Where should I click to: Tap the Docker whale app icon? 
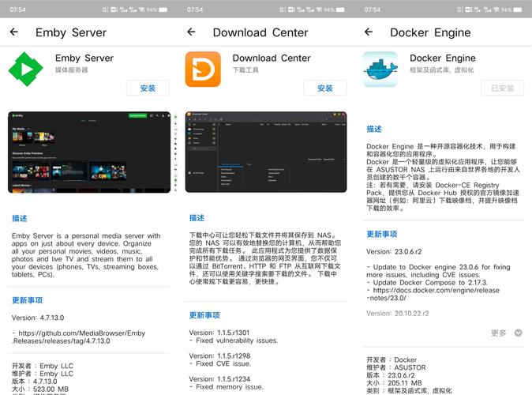coord(380,69)
